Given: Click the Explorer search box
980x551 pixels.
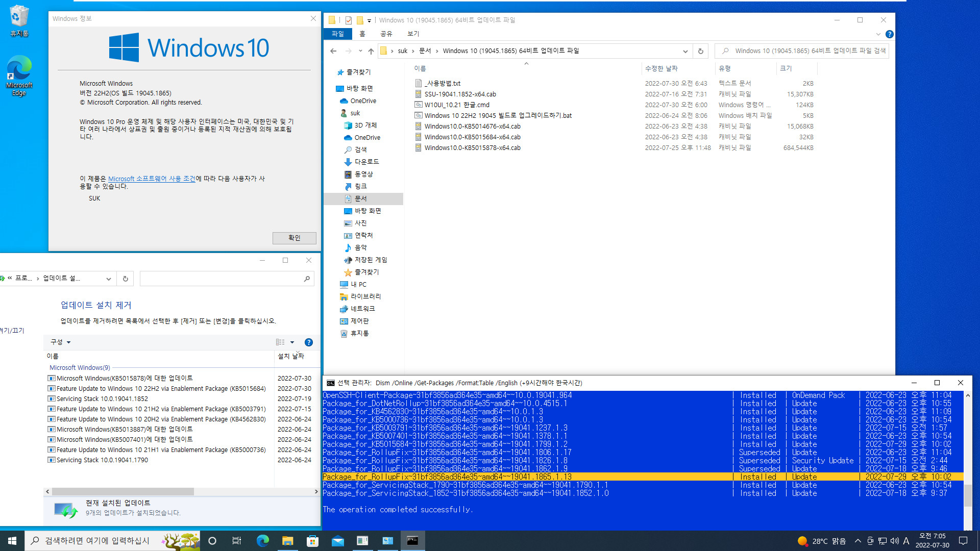Looking at the screenshot, I should 802,51.
